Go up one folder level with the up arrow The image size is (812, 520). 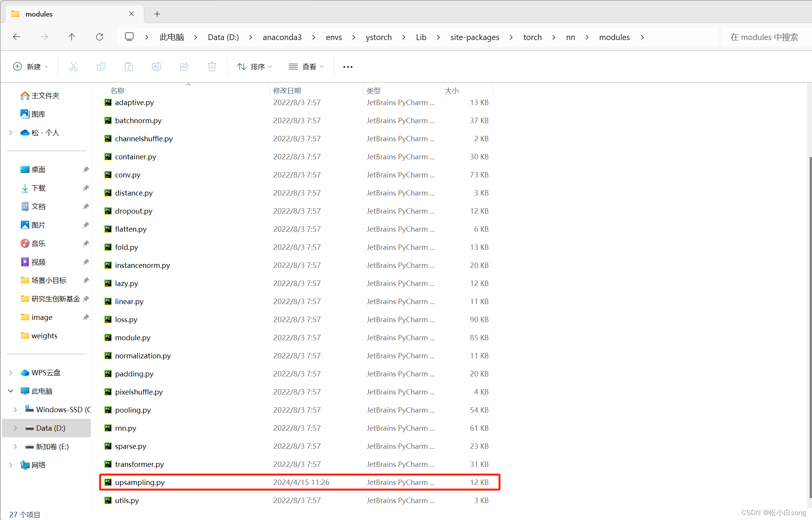[x=72, y=37]
